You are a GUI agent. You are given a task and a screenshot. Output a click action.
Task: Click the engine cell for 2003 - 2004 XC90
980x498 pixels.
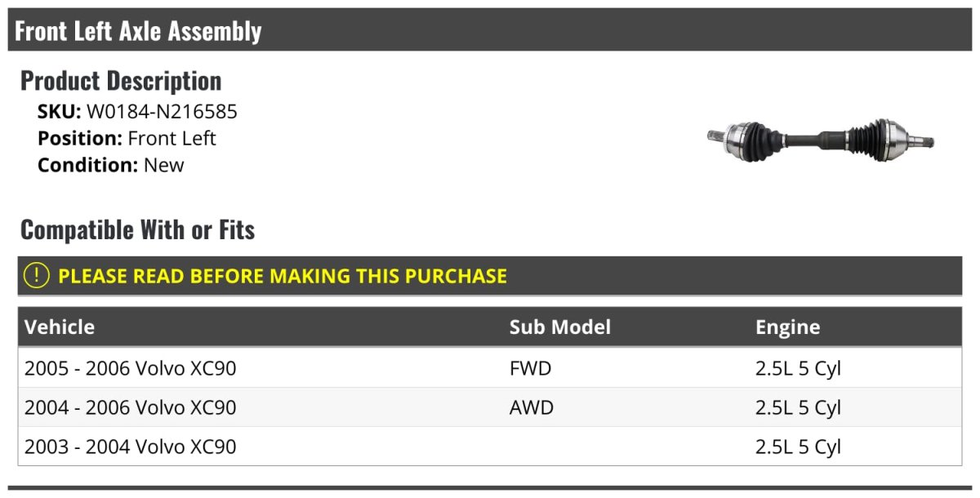[x=798, y=447]
